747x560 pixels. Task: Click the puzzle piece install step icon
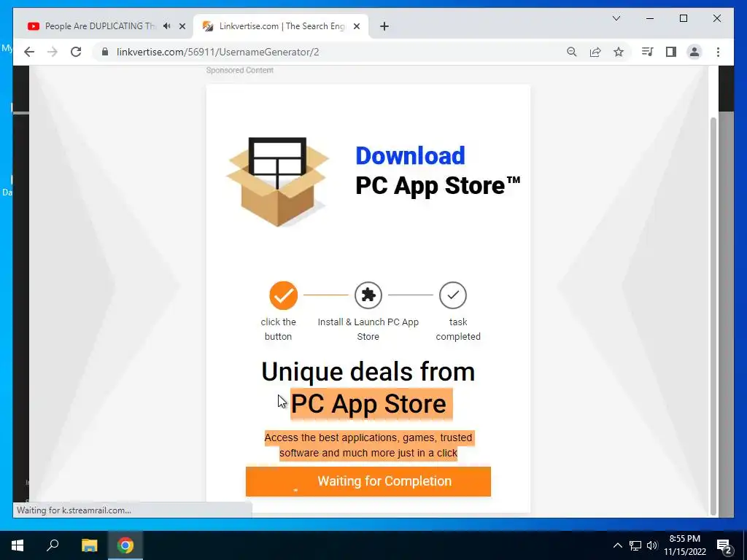pyautogui.click(x=368, y=295)
